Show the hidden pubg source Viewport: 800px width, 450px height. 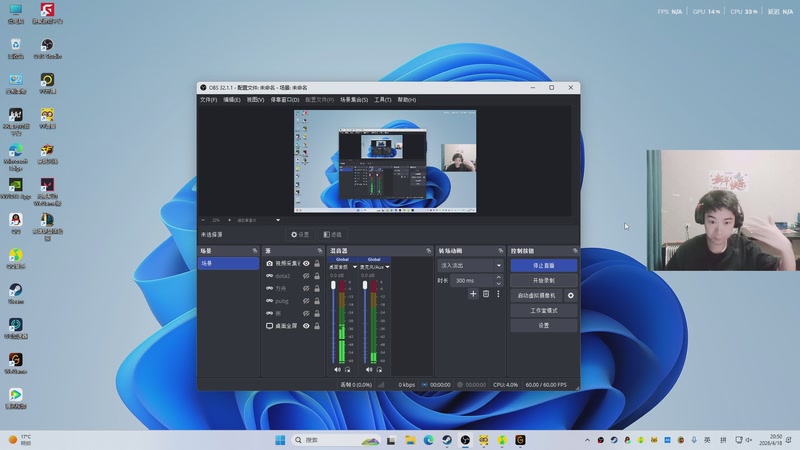pos(306,301)
